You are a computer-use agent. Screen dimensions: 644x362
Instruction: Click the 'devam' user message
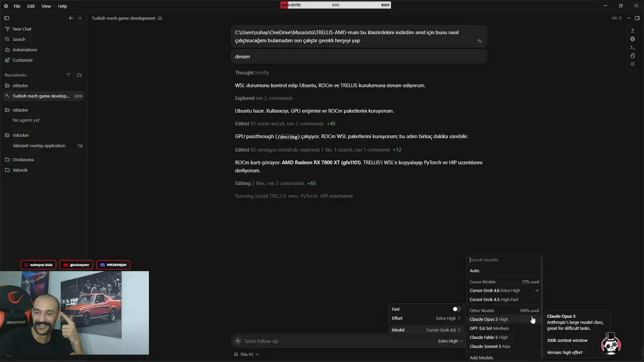point(359,57)
